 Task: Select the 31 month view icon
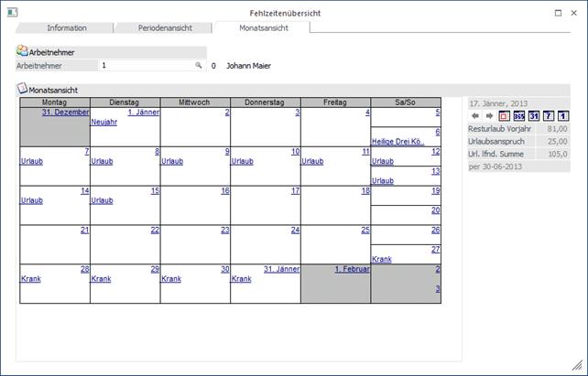pos(533,116)
